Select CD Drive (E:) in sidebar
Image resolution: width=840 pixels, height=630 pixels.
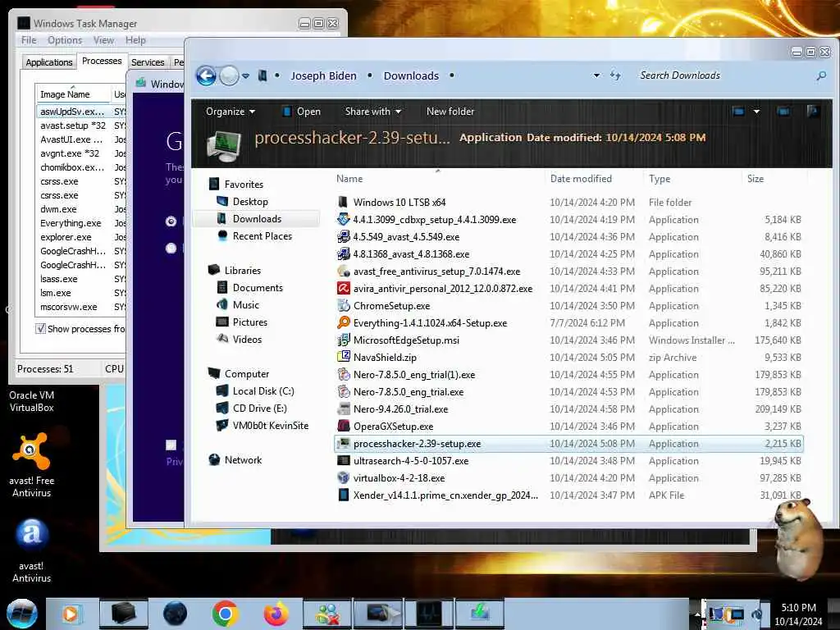tap(259, 409)
